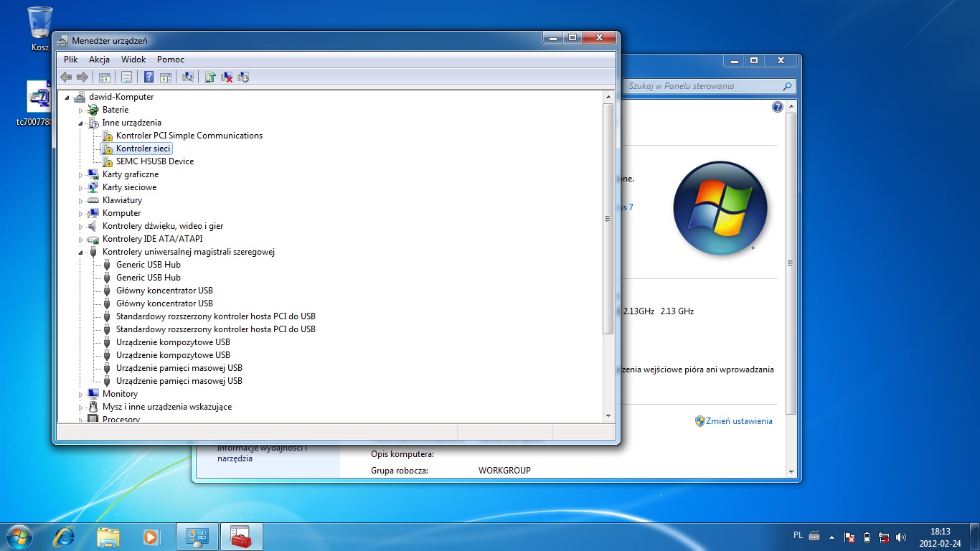Click the Zmień ustawienia link
980x551 pixels.
pyautogui.click(x=739, y=421)
